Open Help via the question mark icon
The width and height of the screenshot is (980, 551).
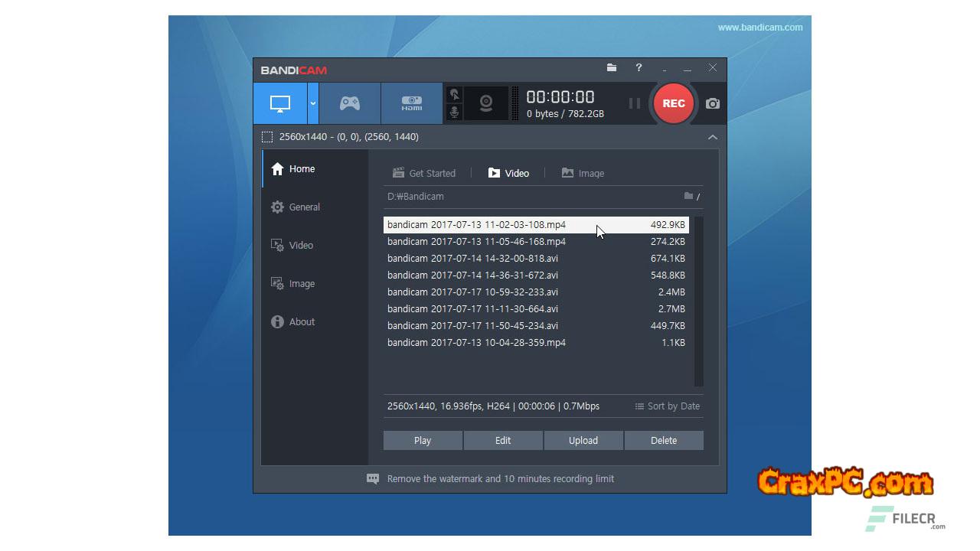[x=639, y=67]
